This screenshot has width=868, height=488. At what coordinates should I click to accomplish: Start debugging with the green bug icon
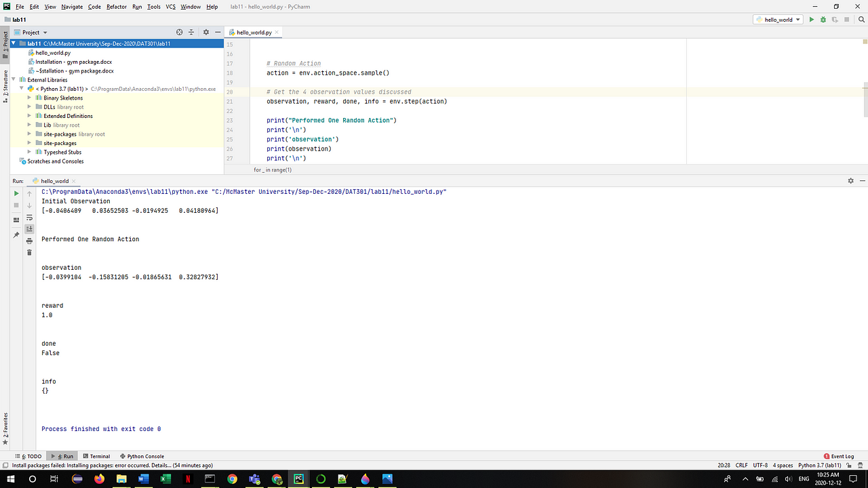[x=823, y=20]
